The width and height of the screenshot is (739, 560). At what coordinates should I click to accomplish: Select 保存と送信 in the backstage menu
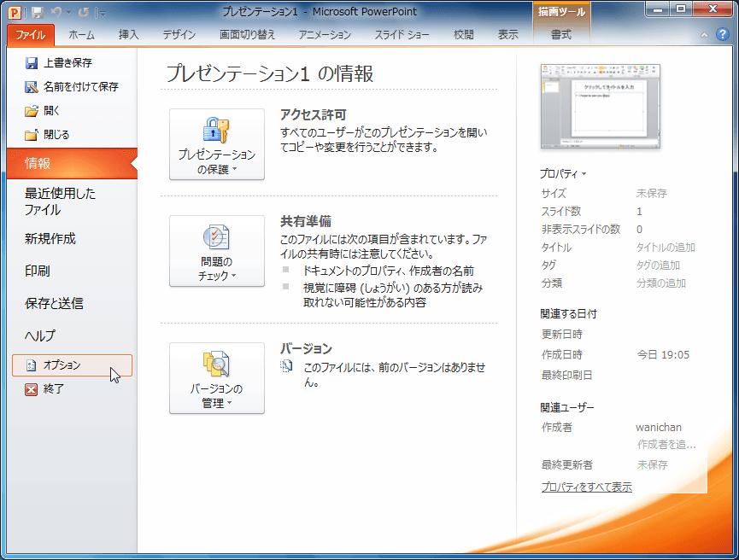point(72,304)
